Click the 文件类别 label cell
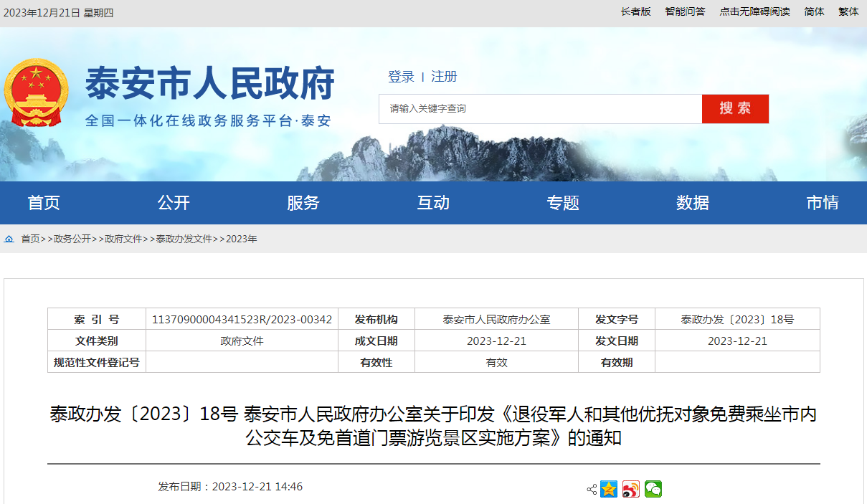Viewport: 867px width, 504px height. (x=97, y=341)
